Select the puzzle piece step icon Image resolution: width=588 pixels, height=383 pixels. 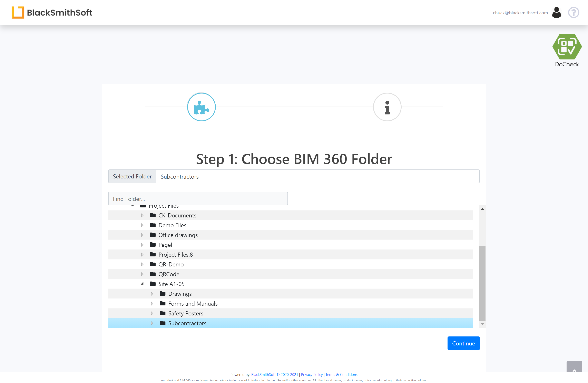(201, 107)
